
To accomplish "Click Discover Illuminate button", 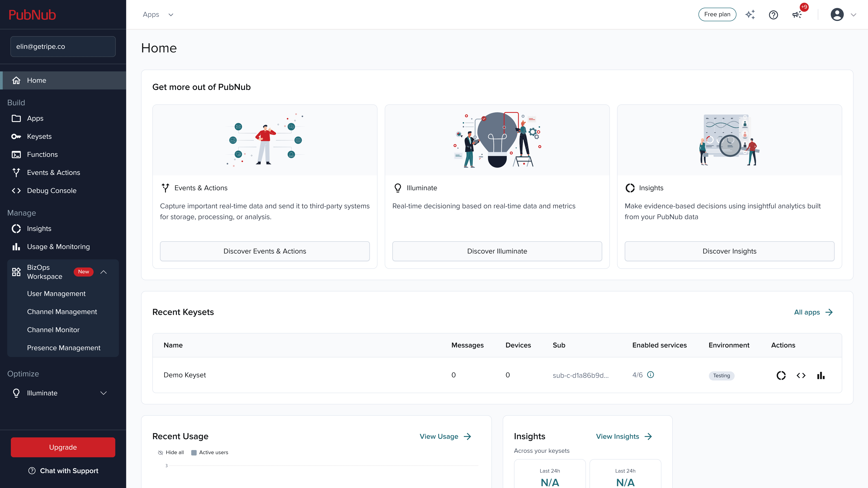I will coord(497,251).
